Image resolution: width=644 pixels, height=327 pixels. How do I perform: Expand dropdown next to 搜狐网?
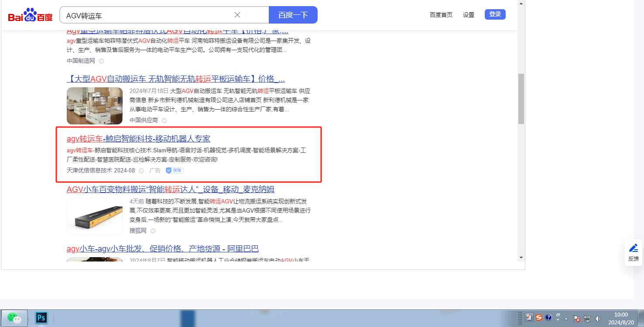pos(153,231)
